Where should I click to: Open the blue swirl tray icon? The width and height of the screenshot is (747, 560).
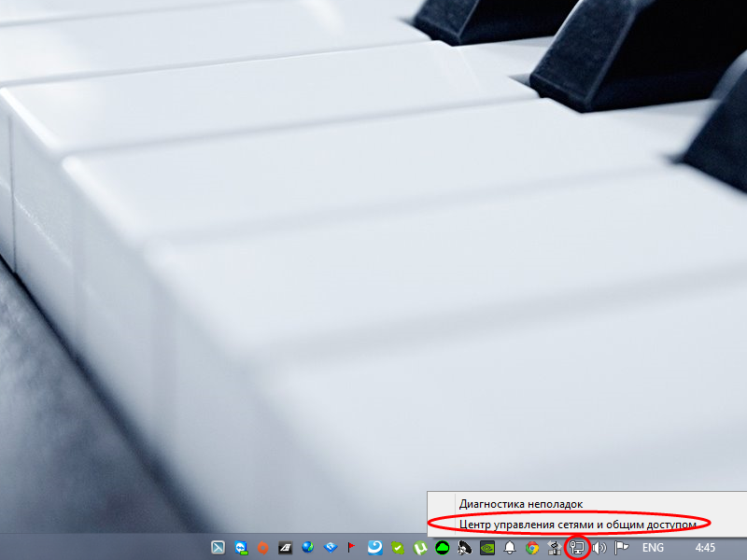pyautogui.click(x=375, y=547)
